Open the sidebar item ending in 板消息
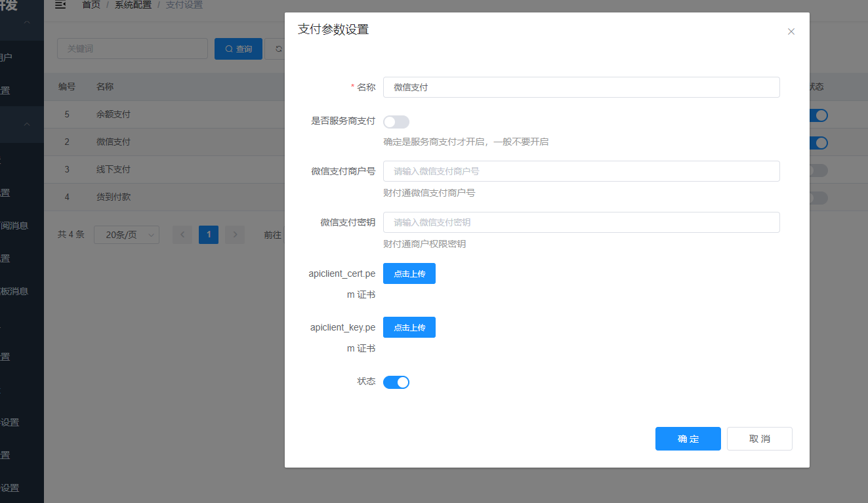Viewport: 868px width, 503px height. click(x=14, y=291)
